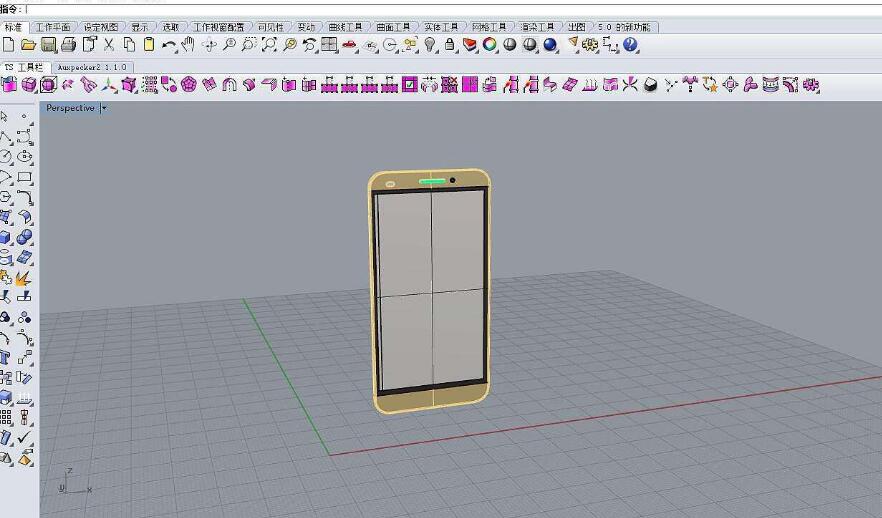
Task: Open the 渲染工具 toolbar tab
Action: coord(539,27)
